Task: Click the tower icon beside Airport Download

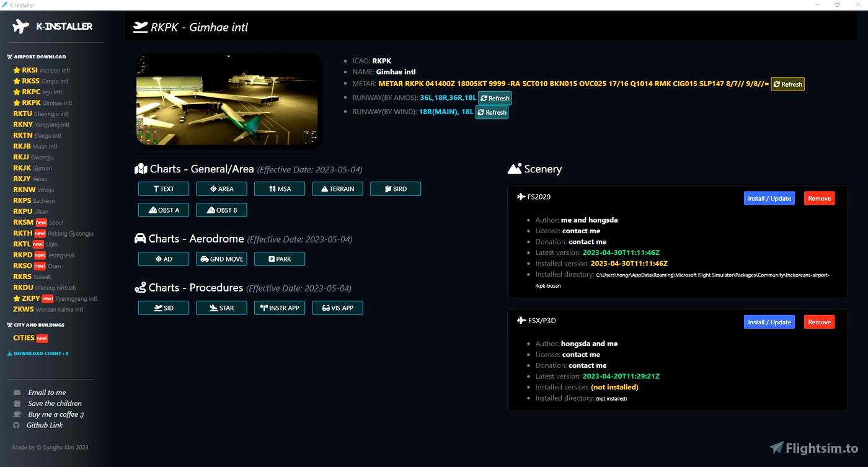Action: coord(9,56)
